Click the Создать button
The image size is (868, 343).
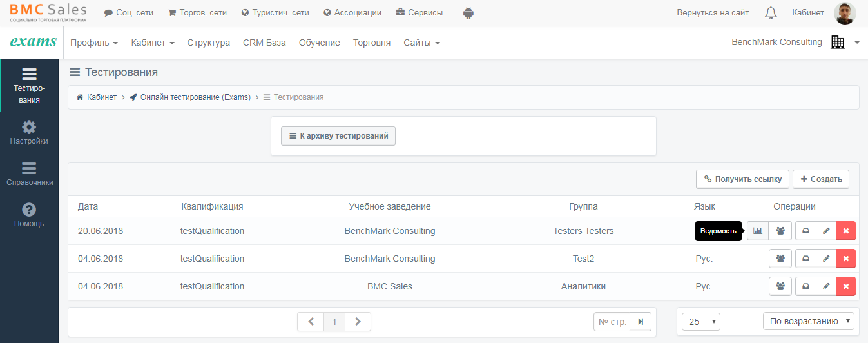(x=821, y=179)
